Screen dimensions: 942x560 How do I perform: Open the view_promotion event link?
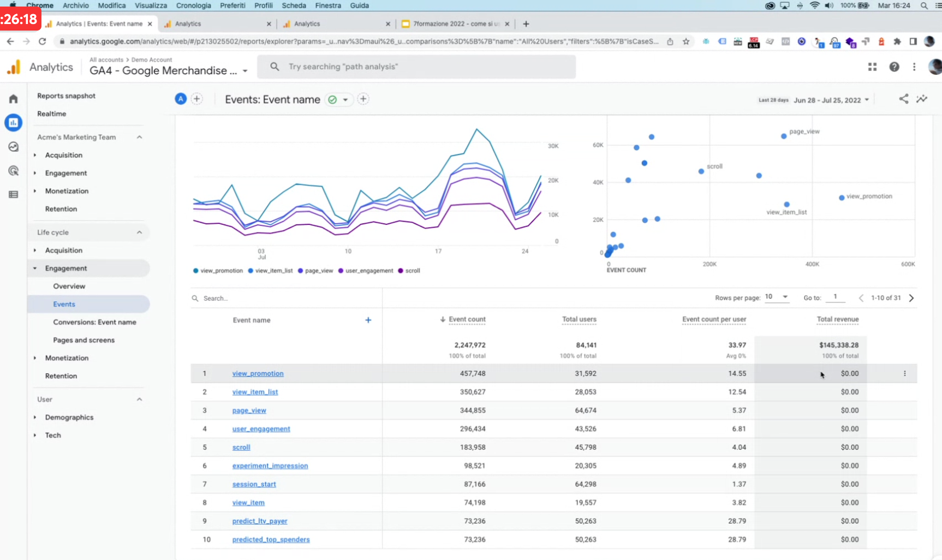258,374
